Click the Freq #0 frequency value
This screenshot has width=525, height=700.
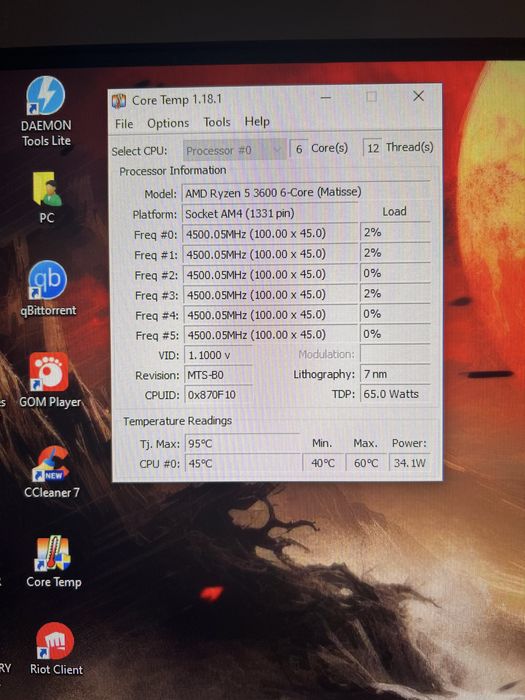click(x=271, y=233)
